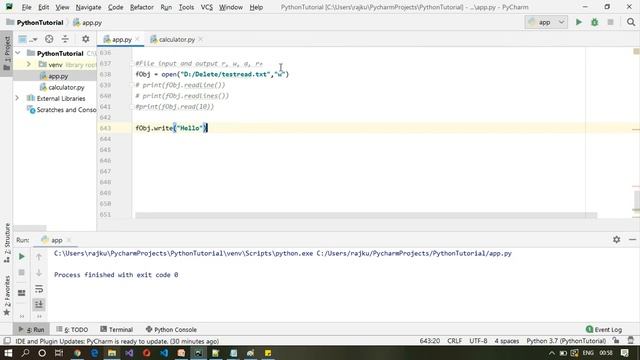Viewport: 640px width, 360px height.
Task: Hide the Run tool window
Action: point(632,240)
